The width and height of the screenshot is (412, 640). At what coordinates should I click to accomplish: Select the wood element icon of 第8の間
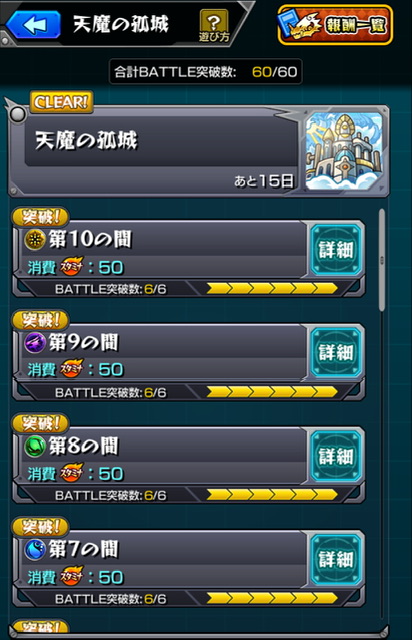[35, 446]
